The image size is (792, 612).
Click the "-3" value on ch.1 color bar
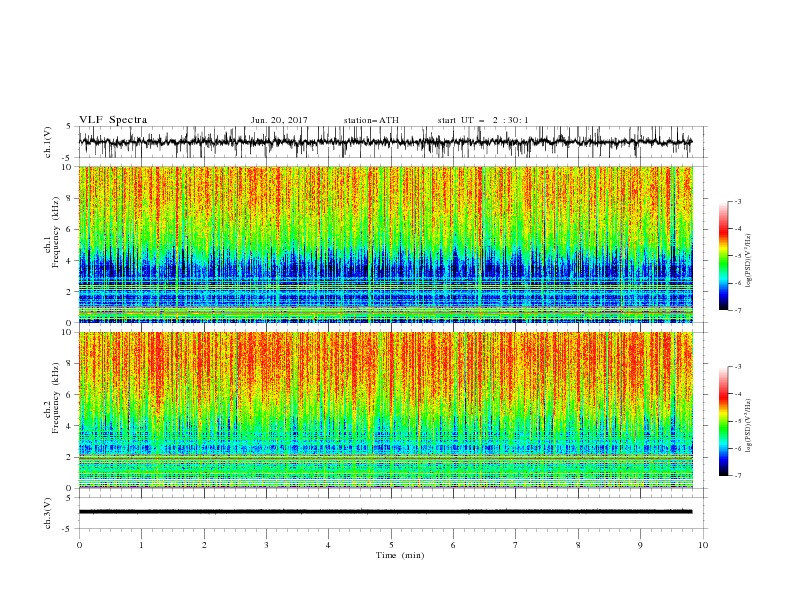point(738,201)
